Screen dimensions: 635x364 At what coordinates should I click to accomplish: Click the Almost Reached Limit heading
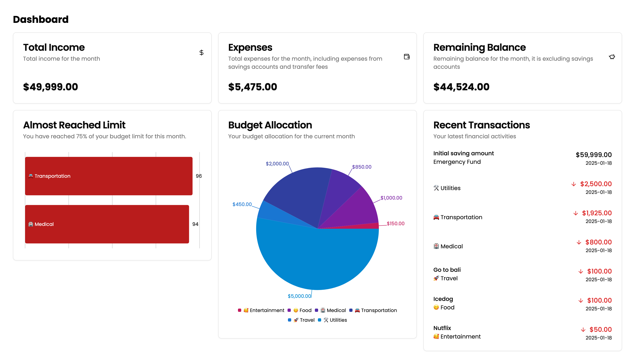(x=74, y=125)
